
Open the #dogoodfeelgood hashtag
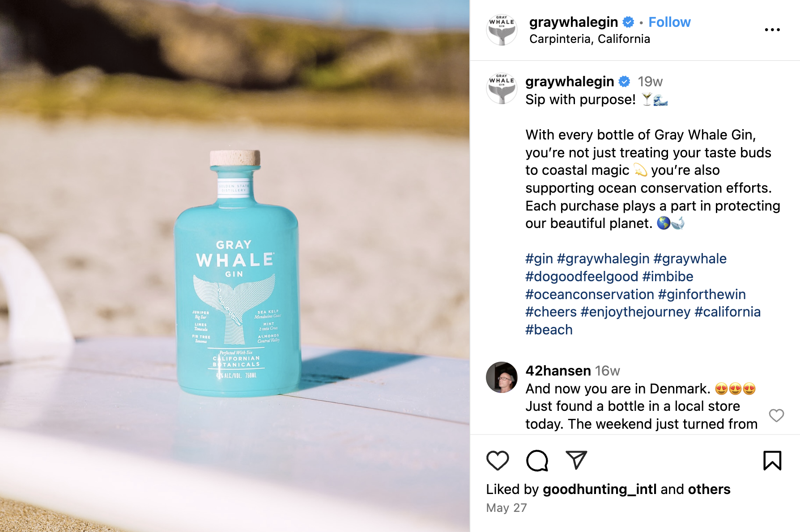(x=582, y=276)
